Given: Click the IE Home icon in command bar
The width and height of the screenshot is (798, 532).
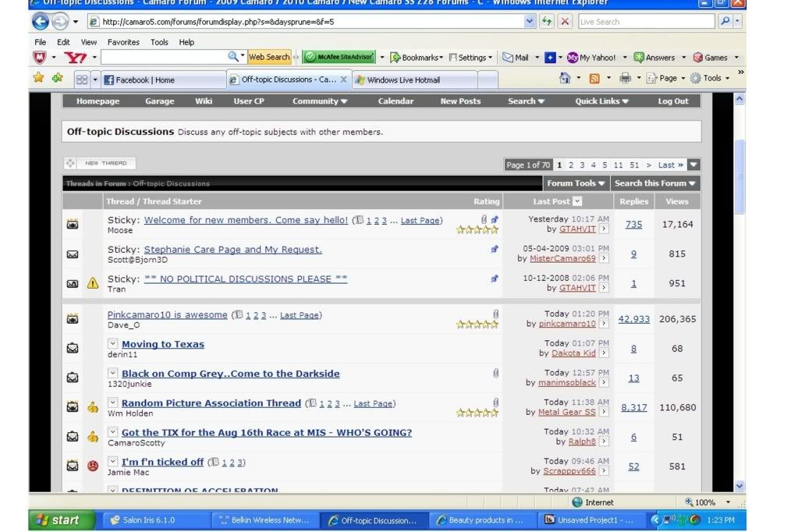Looking at the screenshot, I should coord(565,78).
